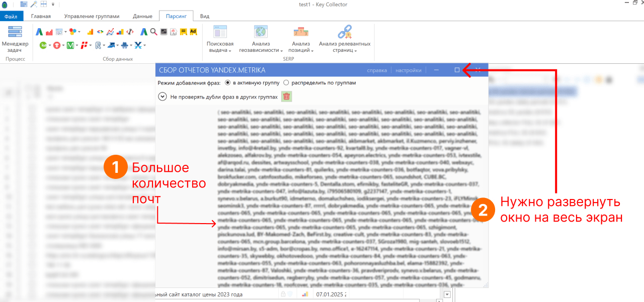Click the green-red code brackets icon
Screen dimensions: 644x302
point(100,32)
